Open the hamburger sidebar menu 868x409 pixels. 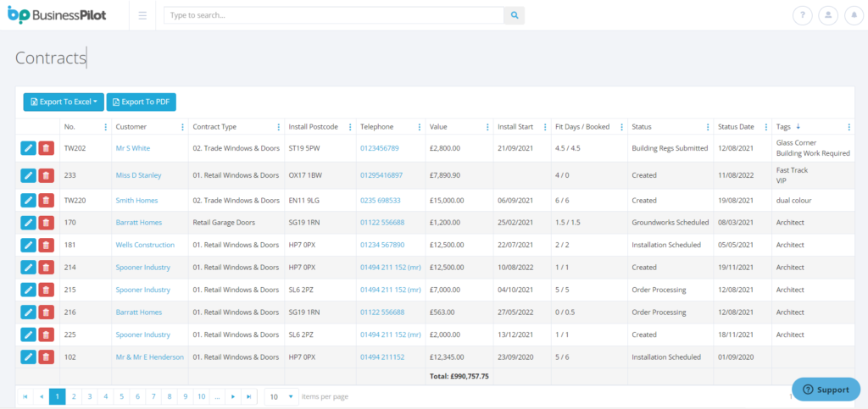tap(142, 15)
